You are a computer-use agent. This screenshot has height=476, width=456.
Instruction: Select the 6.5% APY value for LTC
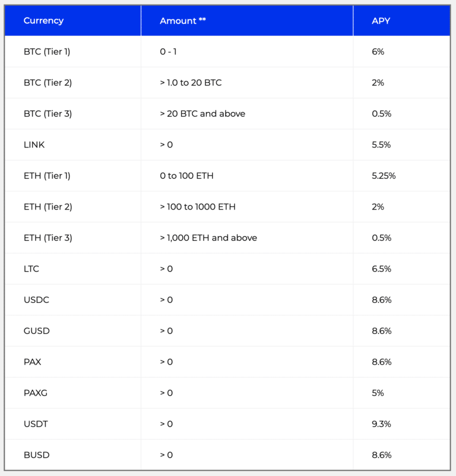[381, 269]
